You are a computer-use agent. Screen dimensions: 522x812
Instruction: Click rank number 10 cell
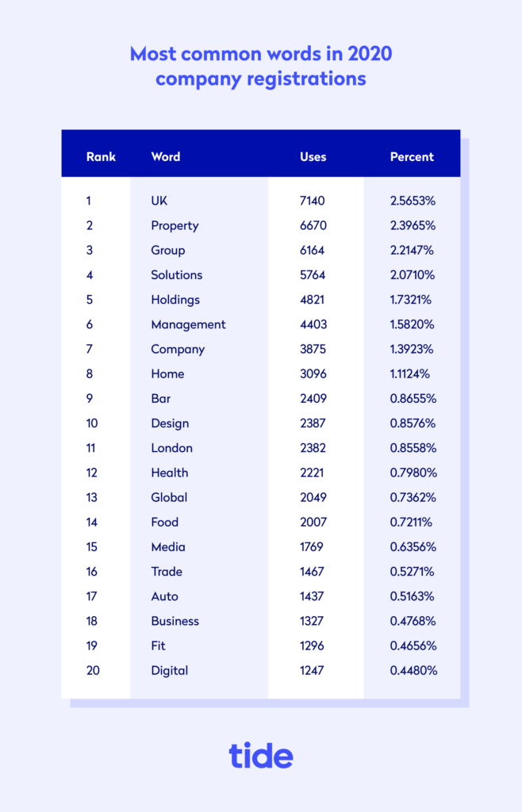tap(92, 423)
